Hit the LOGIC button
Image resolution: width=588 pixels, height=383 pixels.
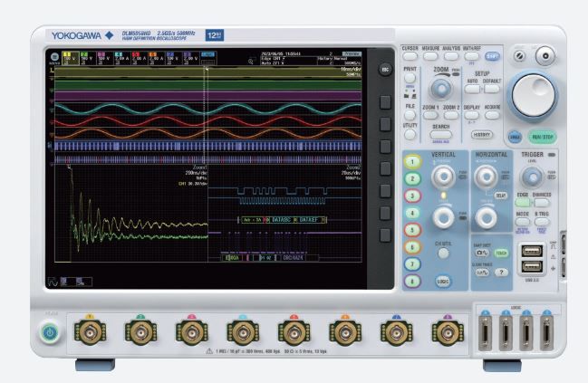(x=443, y=282)
